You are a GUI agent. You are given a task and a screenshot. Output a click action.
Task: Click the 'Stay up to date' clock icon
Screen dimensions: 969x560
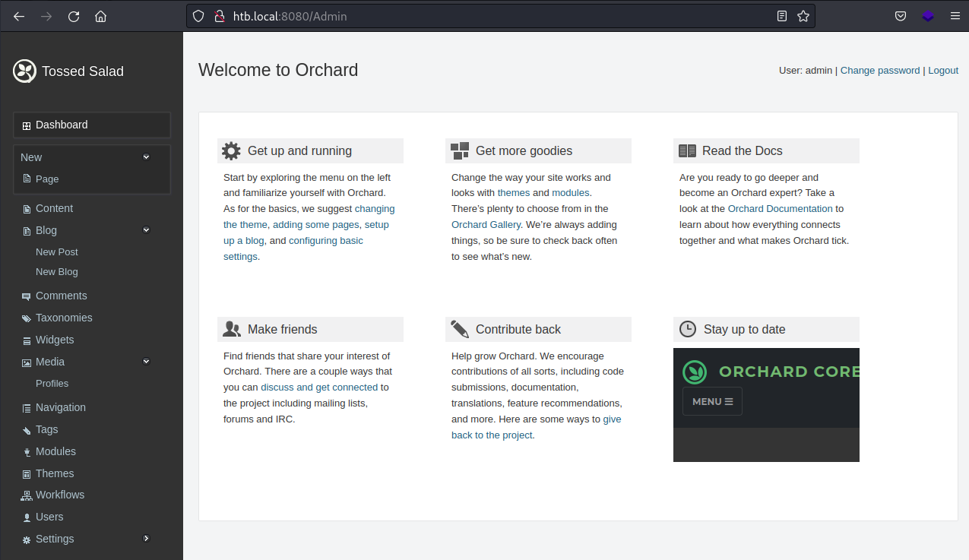(x=687, y=329)
